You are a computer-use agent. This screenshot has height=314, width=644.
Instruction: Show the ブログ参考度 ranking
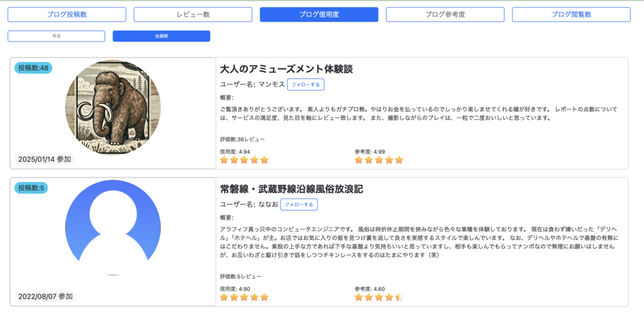tap(445, 14)
